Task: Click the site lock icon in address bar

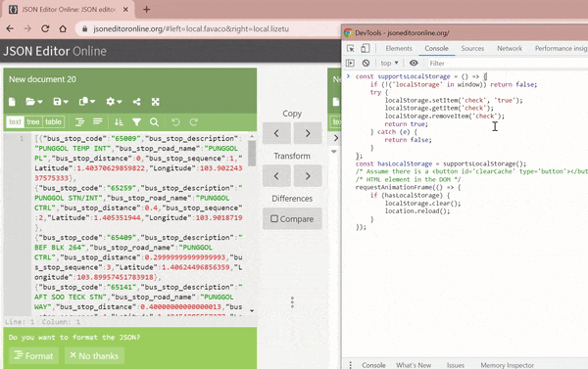Action: click(x=84, y=28)
